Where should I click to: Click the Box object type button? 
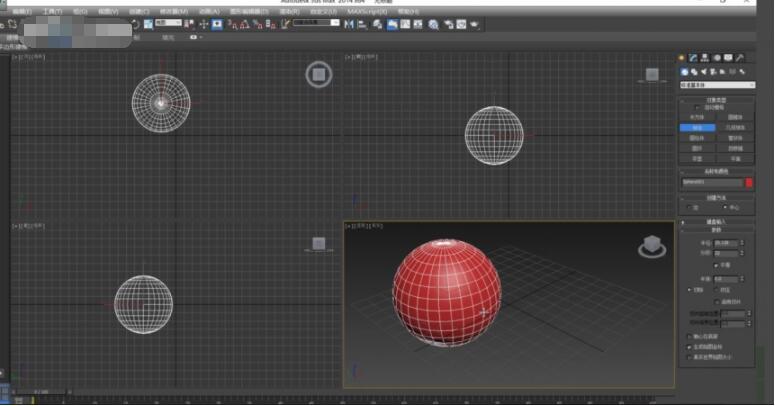click(x=698, y=117)
